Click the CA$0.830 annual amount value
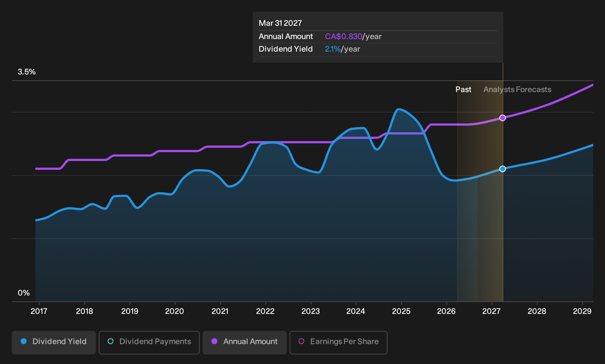This screenshot has width=605, height=364. coord(343,36)
